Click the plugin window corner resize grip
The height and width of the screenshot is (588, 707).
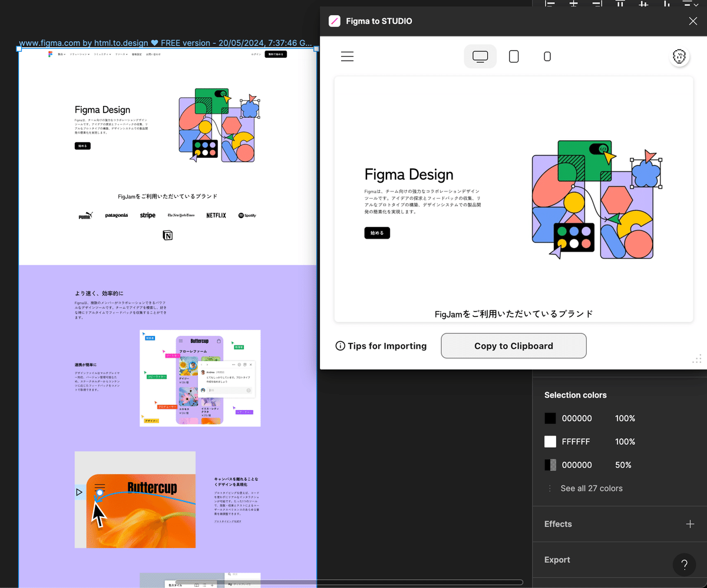(x=697, y=359)
